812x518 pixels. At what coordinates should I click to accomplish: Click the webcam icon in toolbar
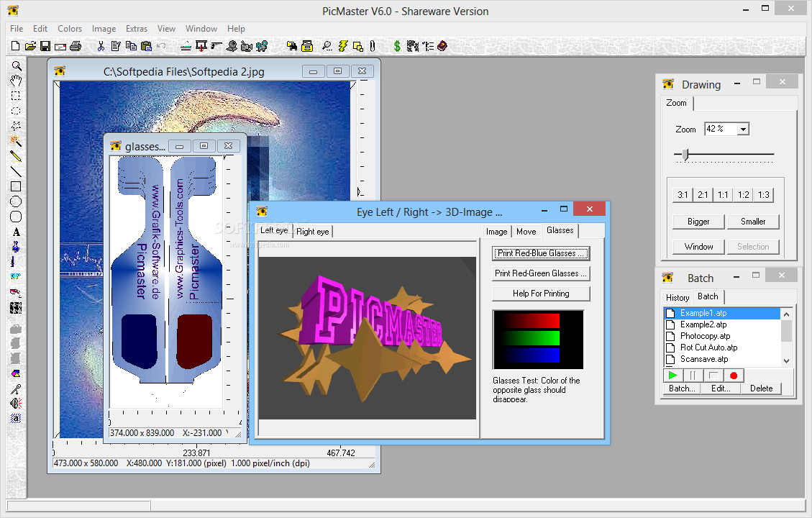(x=232, y=46)
